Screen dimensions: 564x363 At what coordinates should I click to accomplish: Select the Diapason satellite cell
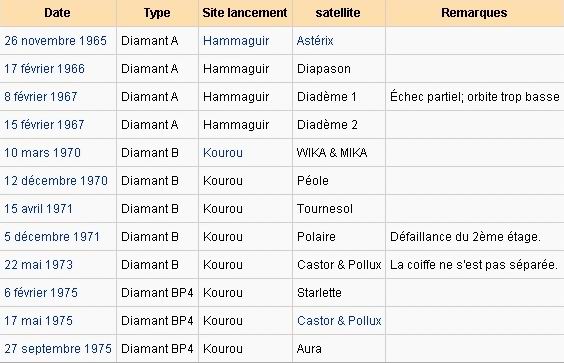[x=338, y=69]
